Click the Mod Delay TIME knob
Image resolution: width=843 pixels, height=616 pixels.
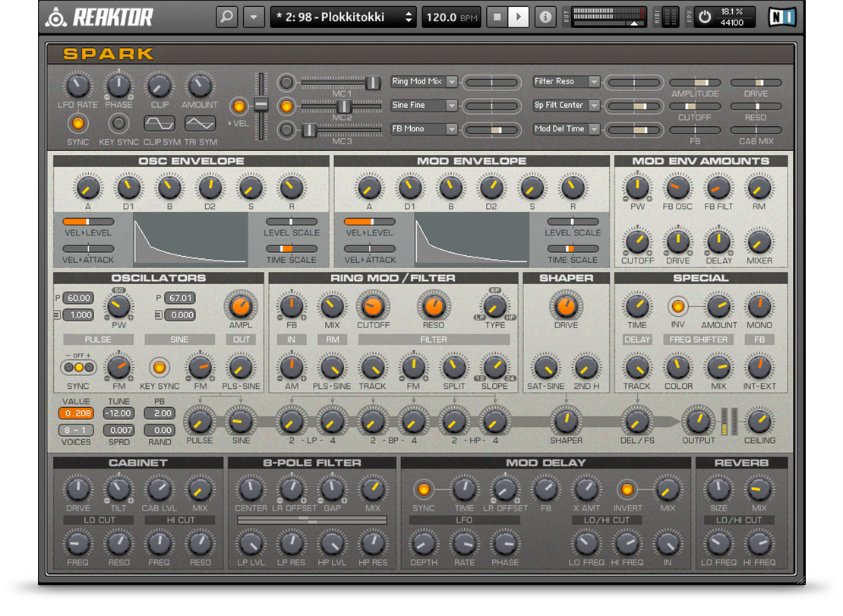click(x=464, y=490)
